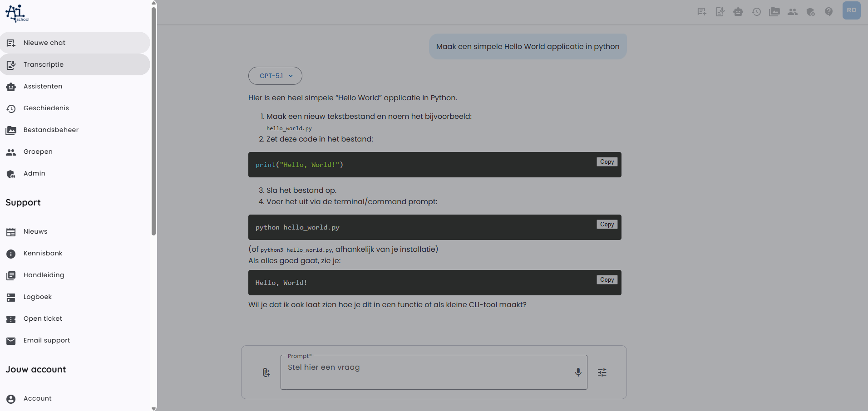
Task: Copy the print Hello World code snippet
Action: coord(607,161)
